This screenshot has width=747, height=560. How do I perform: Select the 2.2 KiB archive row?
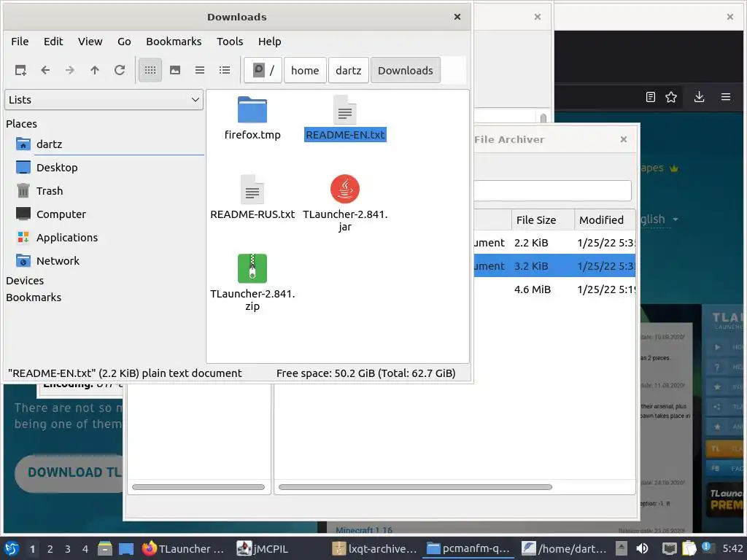(x=554, y=243)
